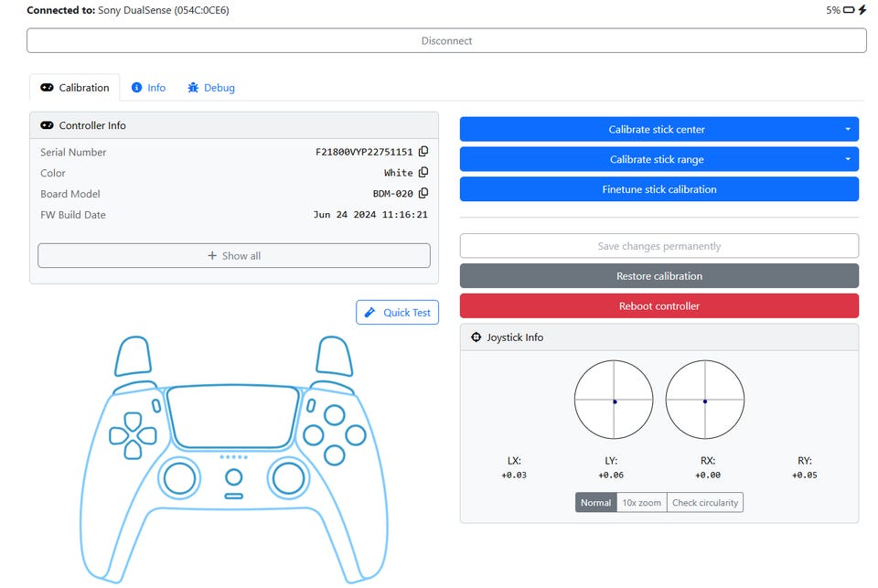This screenshot has height=588, width=878.
Task: Copy the BDM-020 board model
Action: (x=423, y=193)
